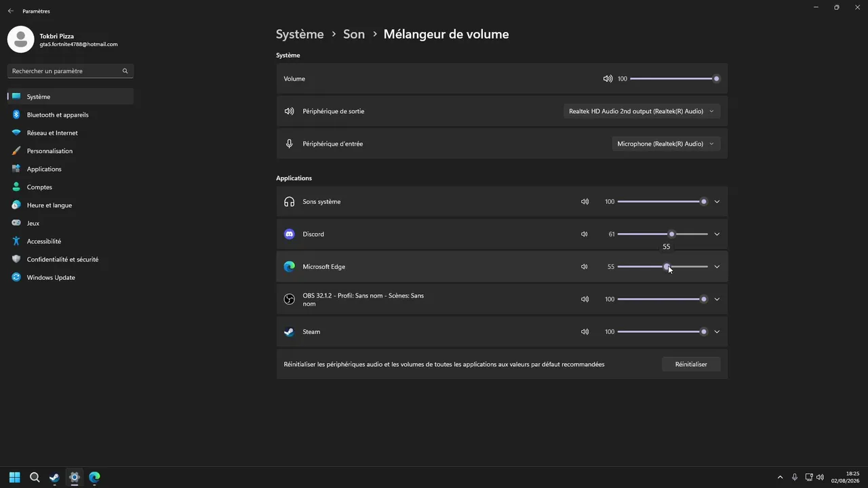
Task: Select Système in the left sidebar
Action: pos(71,97)
